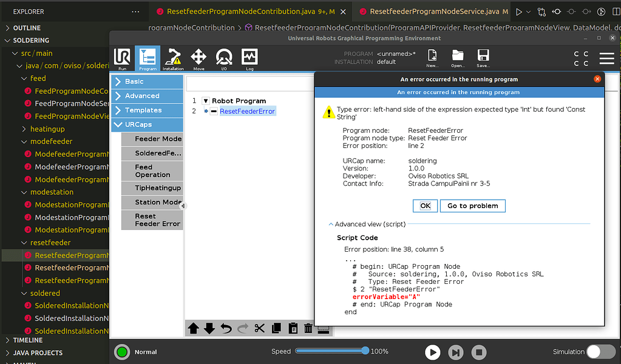This screenshot has height=364, width=621.
Task: Cut the program node using the scissors icon
Action: click(259, 328)
